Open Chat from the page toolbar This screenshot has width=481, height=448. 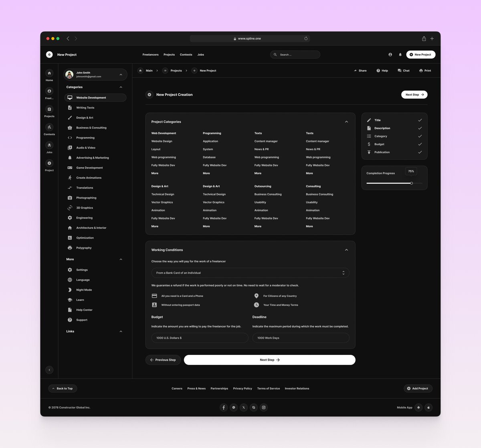click(x=404, y=71)
